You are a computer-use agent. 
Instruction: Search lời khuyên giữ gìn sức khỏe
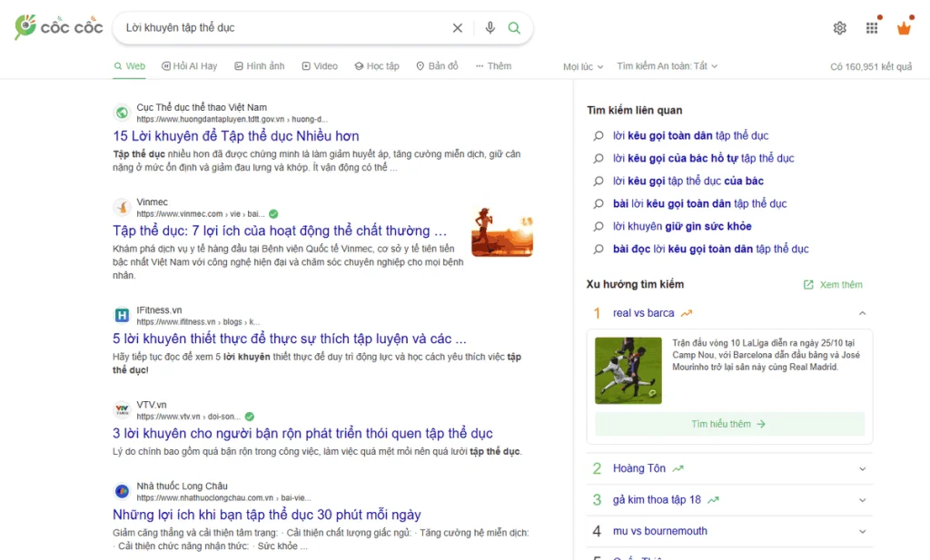[x=682, y=226]
